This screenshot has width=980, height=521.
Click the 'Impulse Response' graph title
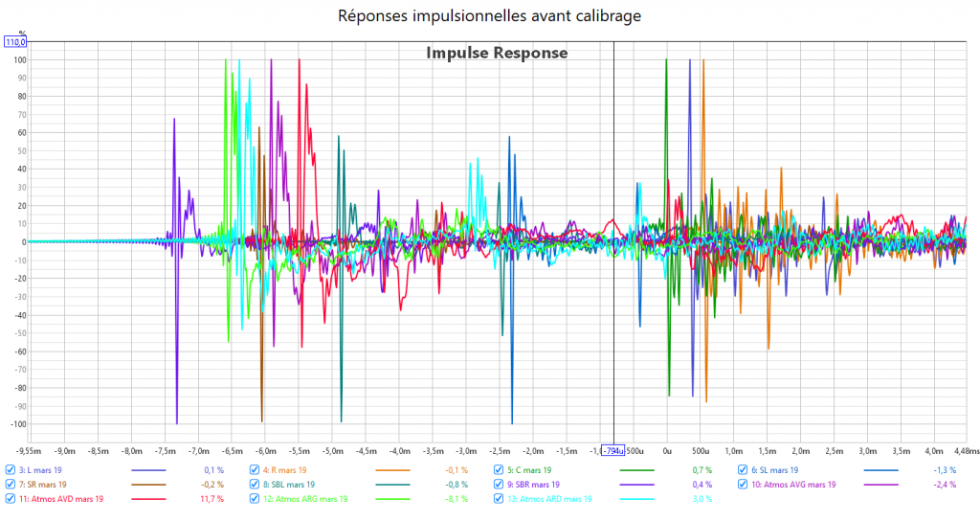click(x=497, y=54)
